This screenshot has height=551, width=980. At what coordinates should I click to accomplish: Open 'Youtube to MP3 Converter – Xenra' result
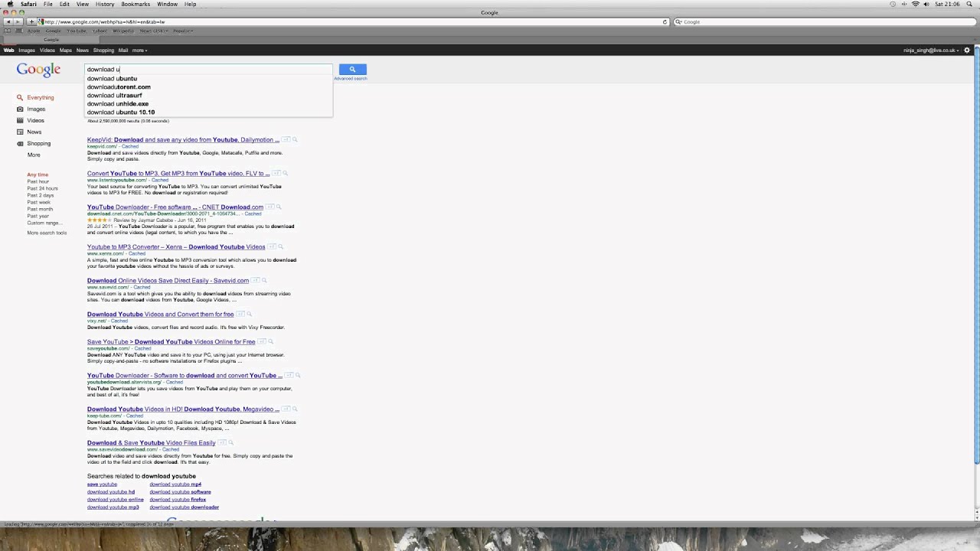pos(176,246)
